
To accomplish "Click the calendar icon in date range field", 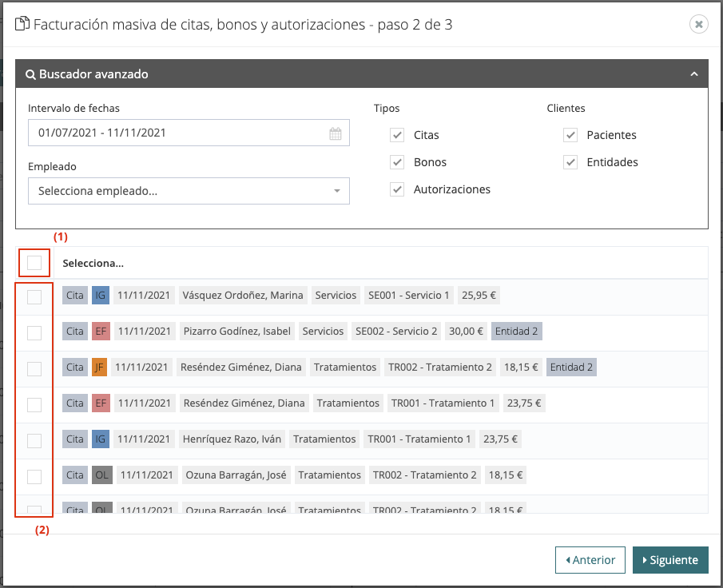I will point(336,133).
